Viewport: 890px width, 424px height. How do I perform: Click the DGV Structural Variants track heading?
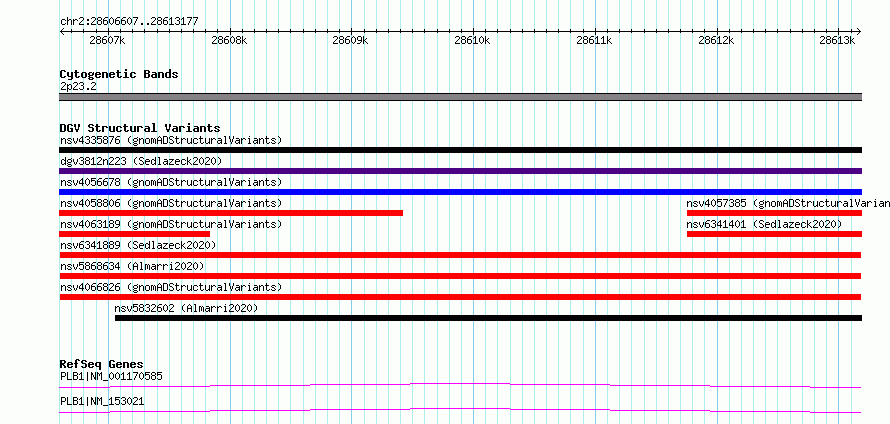(140, 128)
